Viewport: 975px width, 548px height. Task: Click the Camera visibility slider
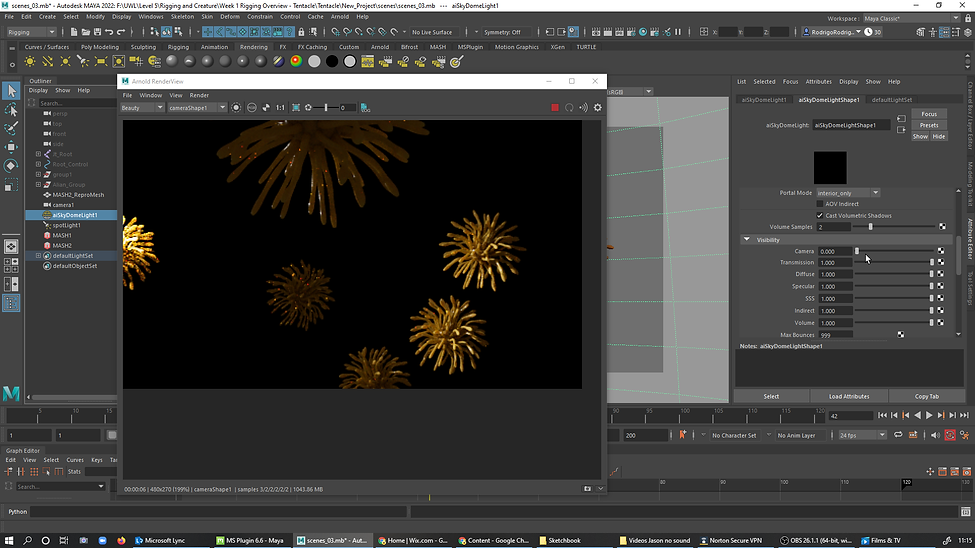tap(894, 251)
